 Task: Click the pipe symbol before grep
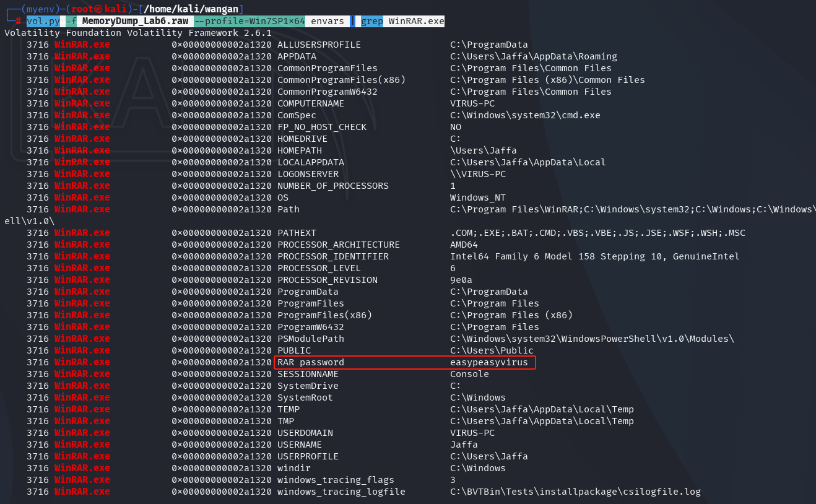point(352,21)
